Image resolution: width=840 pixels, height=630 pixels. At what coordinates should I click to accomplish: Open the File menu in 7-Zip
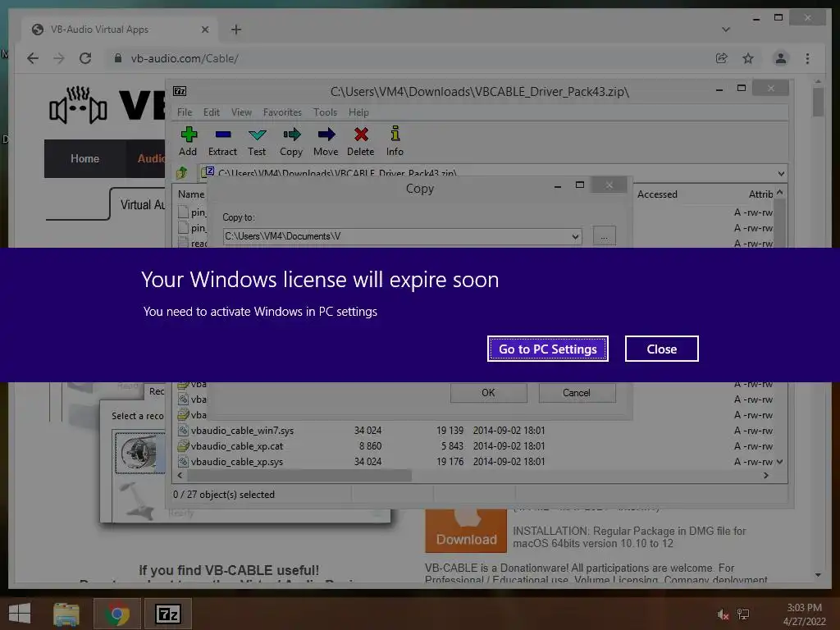[185, 112]
